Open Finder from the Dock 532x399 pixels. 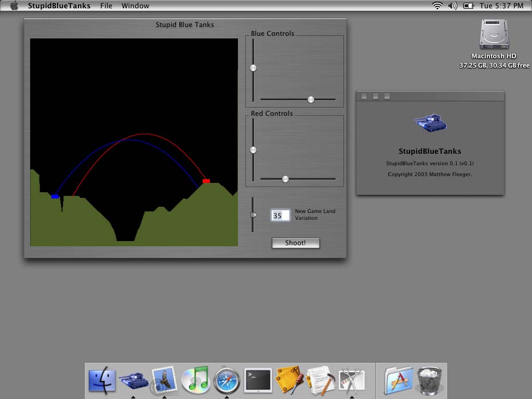(x=102, y=380)
